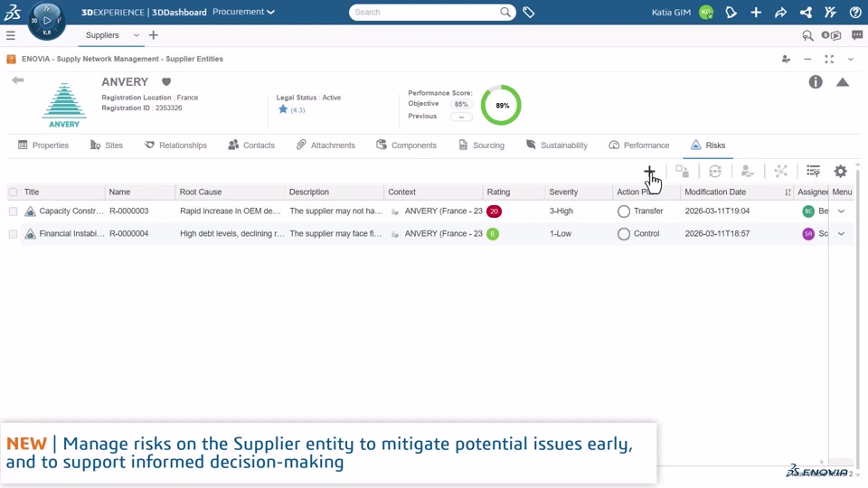Check the Financial Instability risk row checkbox
This screenshot has width=868, height=488.
click(14, 234)
